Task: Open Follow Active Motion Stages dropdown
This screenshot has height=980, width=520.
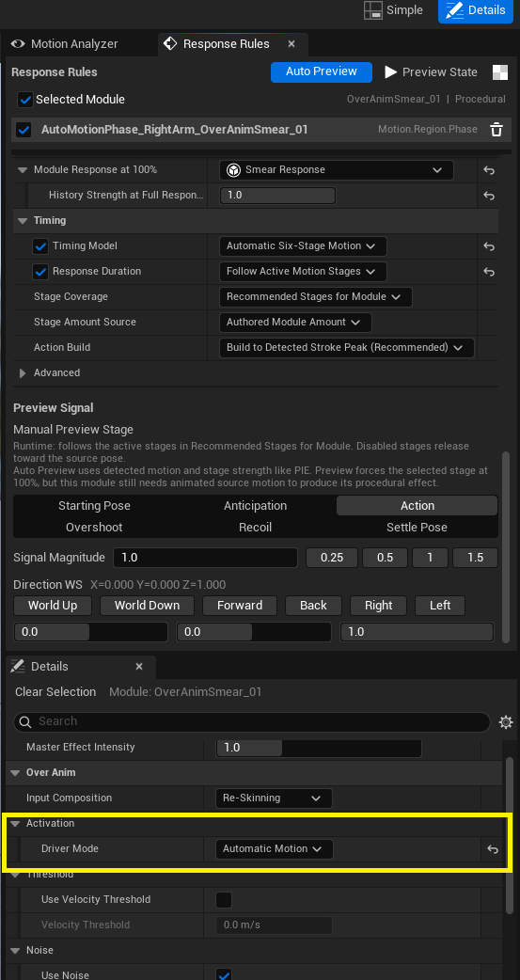Action: [303, 272]
